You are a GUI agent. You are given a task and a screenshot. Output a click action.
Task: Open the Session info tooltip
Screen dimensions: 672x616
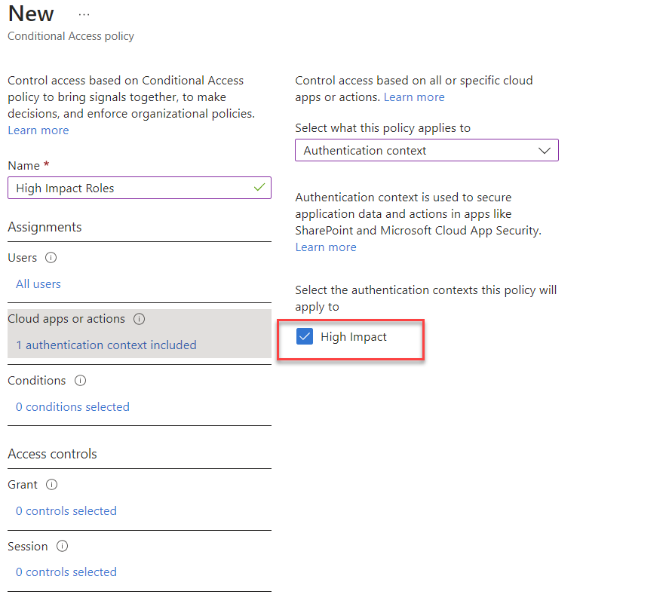pos(62,546)
